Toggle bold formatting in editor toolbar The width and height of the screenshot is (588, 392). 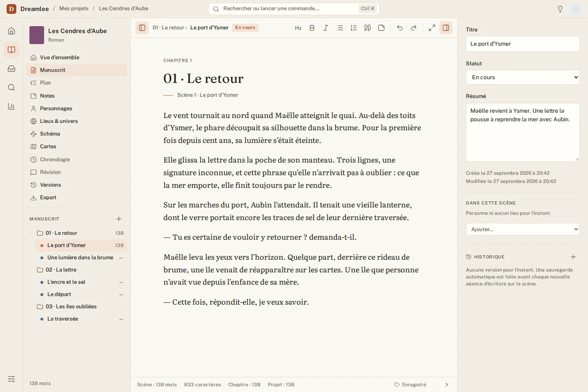click(312, 28)
